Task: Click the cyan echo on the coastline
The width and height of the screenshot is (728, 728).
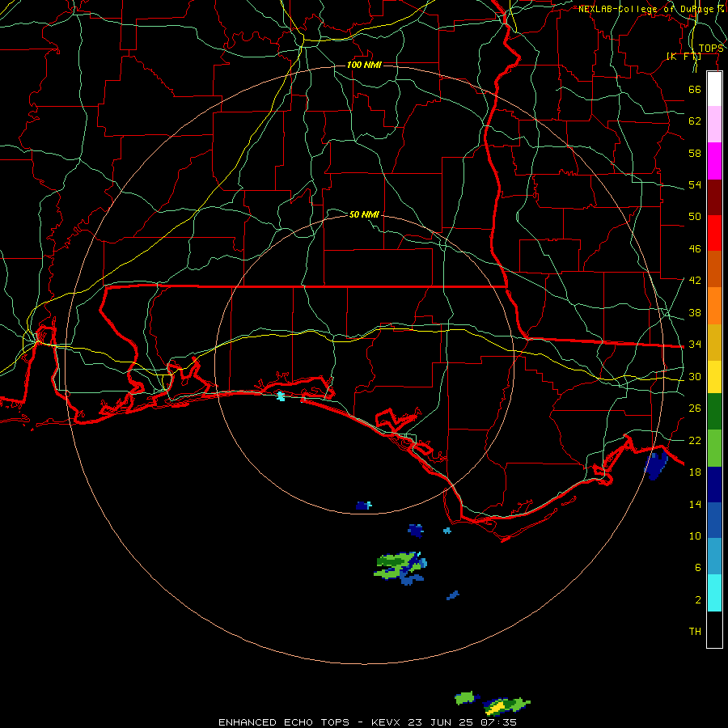Action: pos(281,396)
